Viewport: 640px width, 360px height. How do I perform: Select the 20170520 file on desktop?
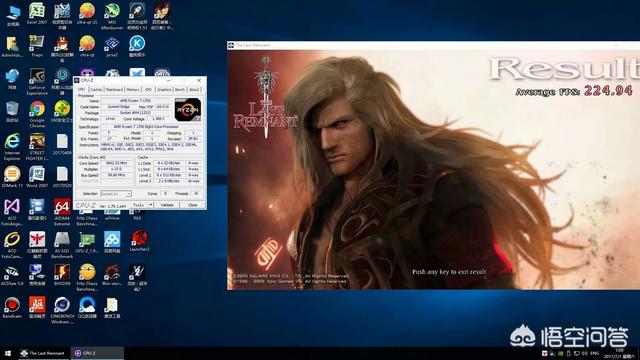62,177
